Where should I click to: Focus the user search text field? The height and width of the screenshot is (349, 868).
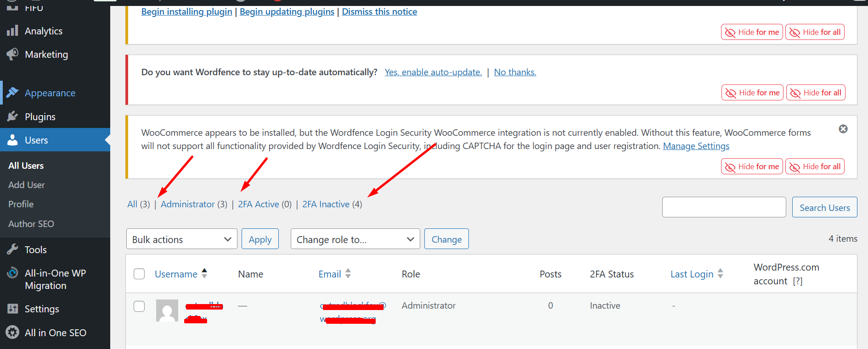(724, 207)
